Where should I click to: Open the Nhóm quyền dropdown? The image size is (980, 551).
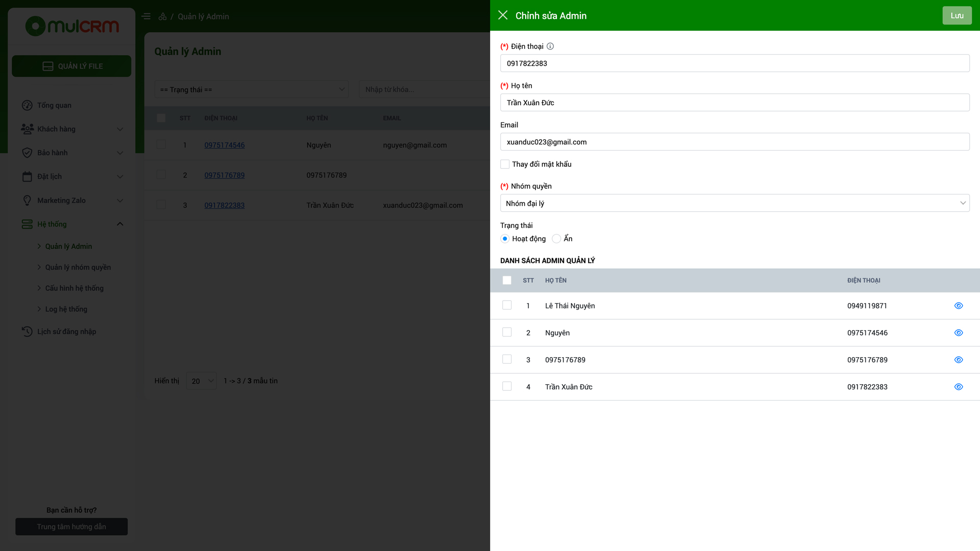734,203
